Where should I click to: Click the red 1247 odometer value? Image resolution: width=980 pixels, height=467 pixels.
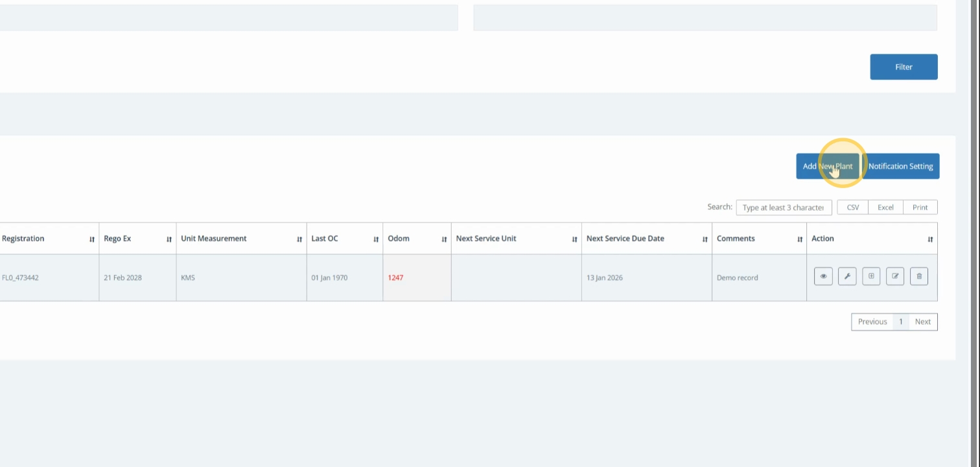(x=395, y=278)
